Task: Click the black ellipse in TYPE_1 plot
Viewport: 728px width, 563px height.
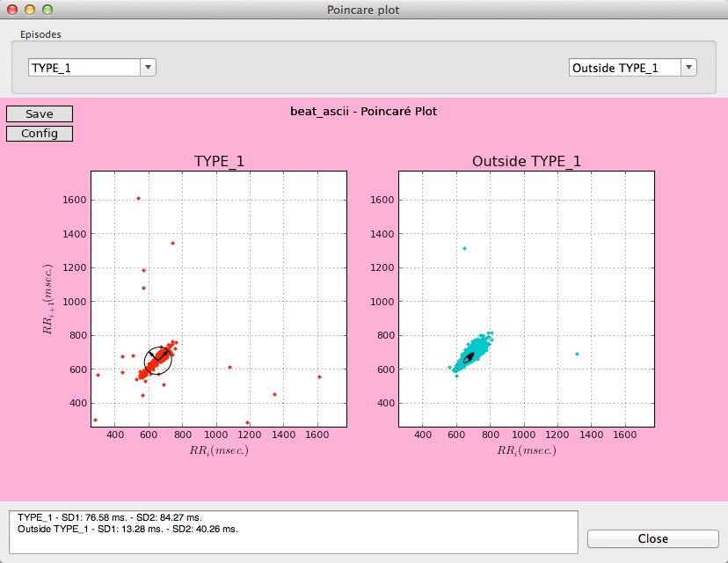Action: tap(158, 361)
